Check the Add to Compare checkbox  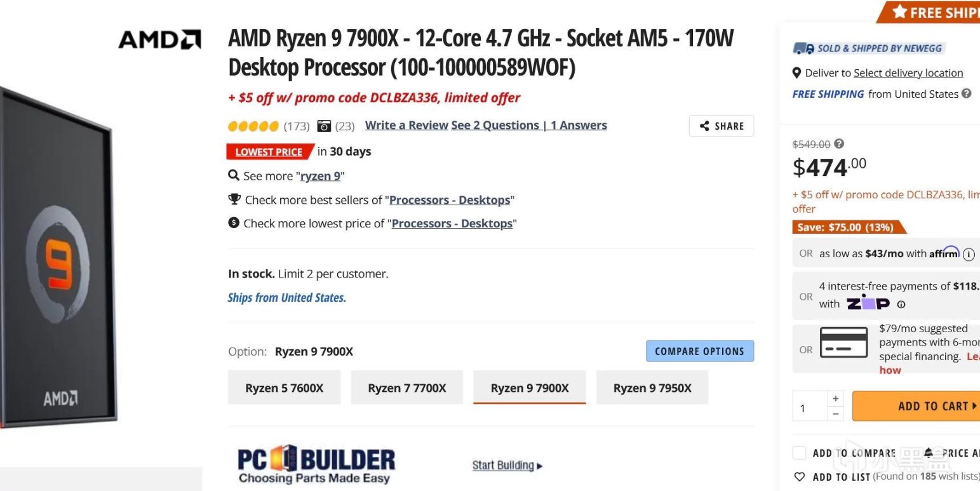tap(800, 453)
